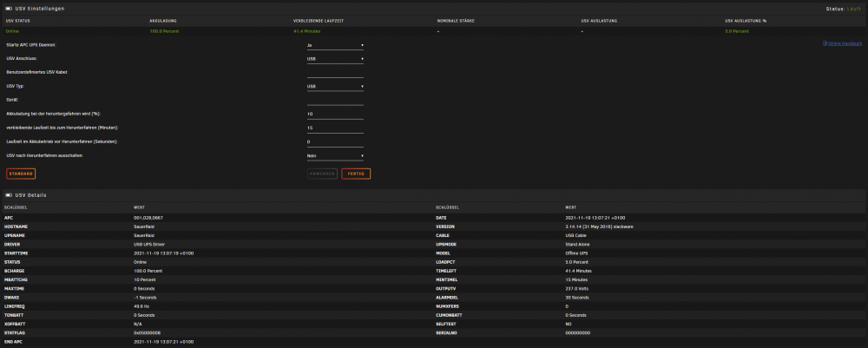The width and height of the screenshot is (868, 348).
Task: Click the MODEL value Offline UPS
Action: 578,253
